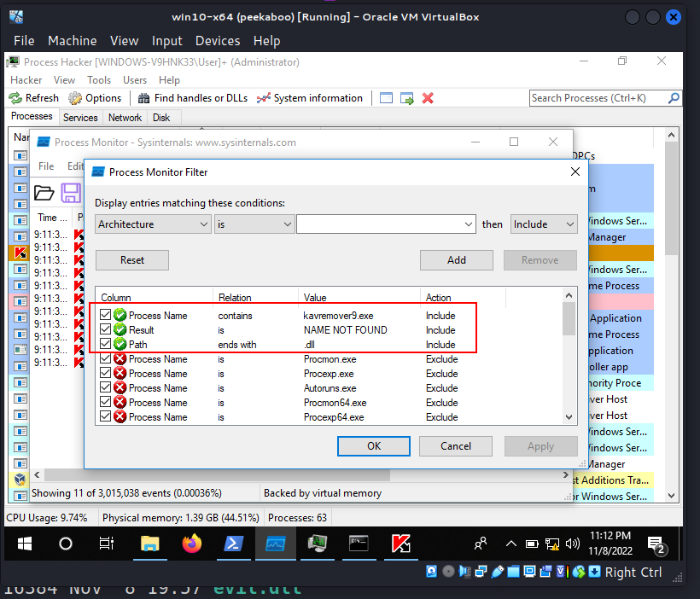The image size is (700, 599).
Task: Show hidden tray icons with the chevron
Action: point(511,544)
